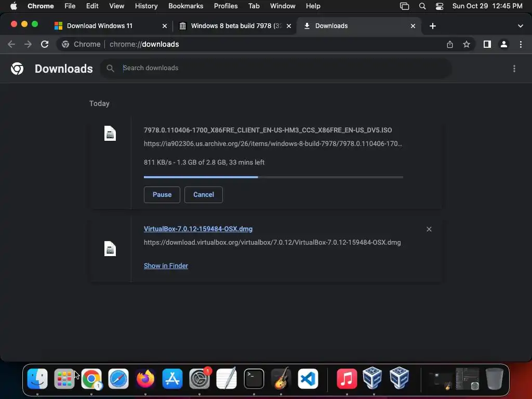Open App Store from the dock
This screenshot has height=399, width=532.
[x=172, y=379]
